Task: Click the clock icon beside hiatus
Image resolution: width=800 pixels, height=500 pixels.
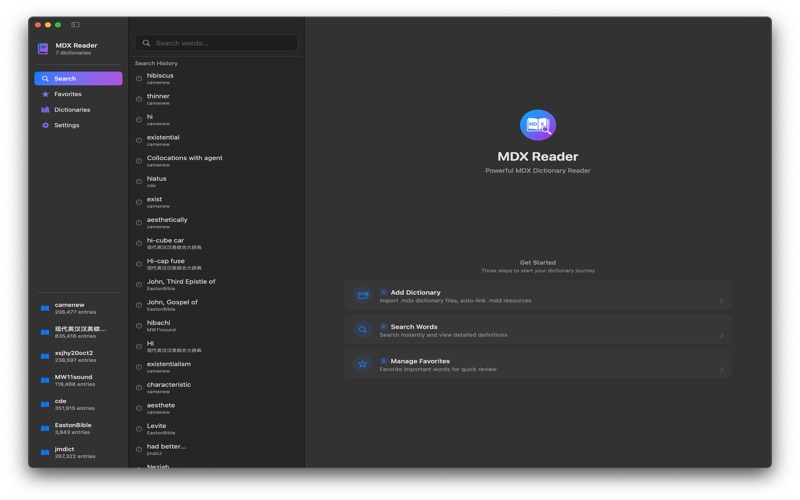Action: click(139, 182)
